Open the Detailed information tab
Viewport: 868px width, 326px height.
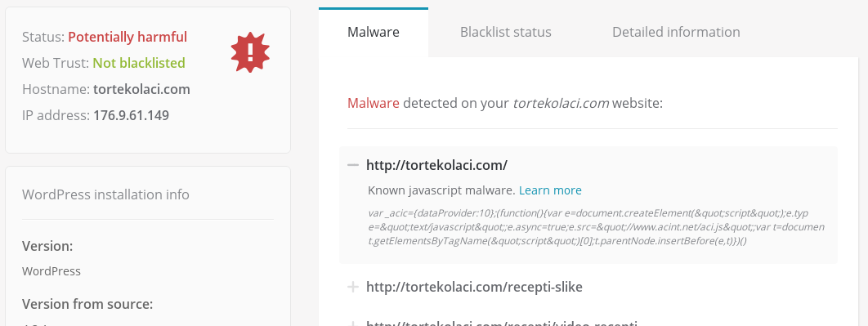[676, 32]
